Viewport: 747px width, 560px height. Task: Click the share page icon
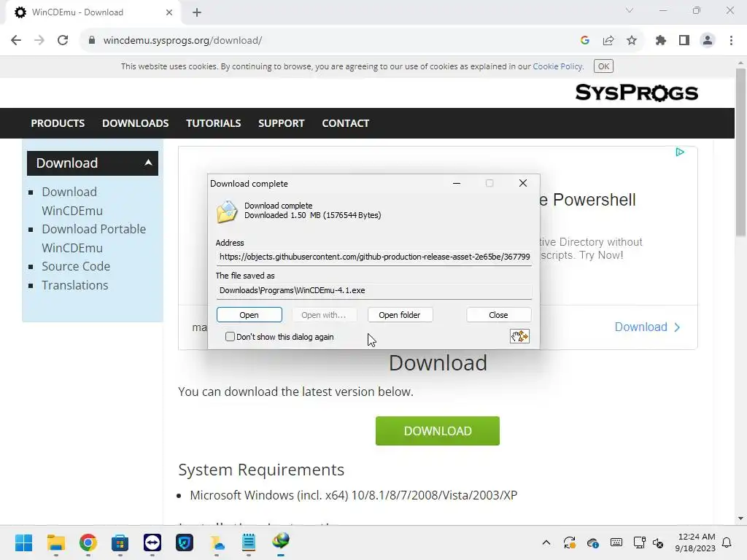point(608,41)
